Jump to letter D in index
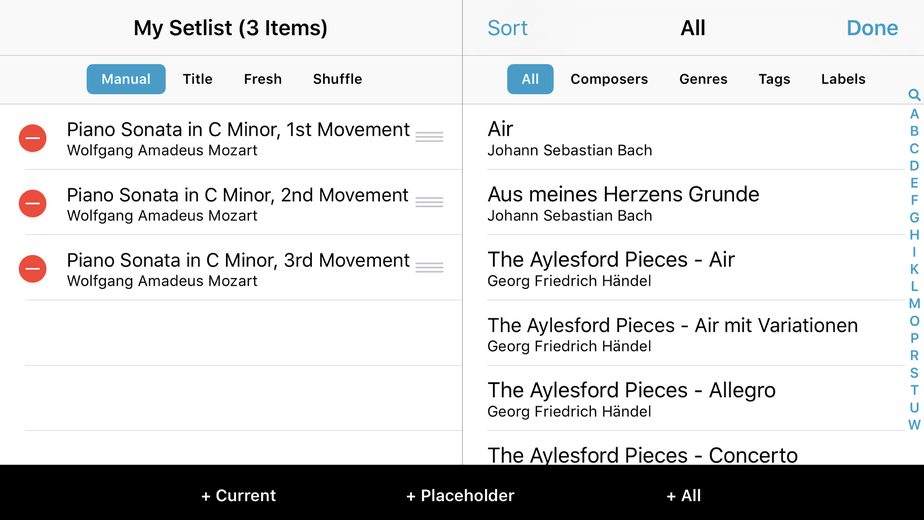This screenshot has height=520, width=924. [x=914, y=166]
